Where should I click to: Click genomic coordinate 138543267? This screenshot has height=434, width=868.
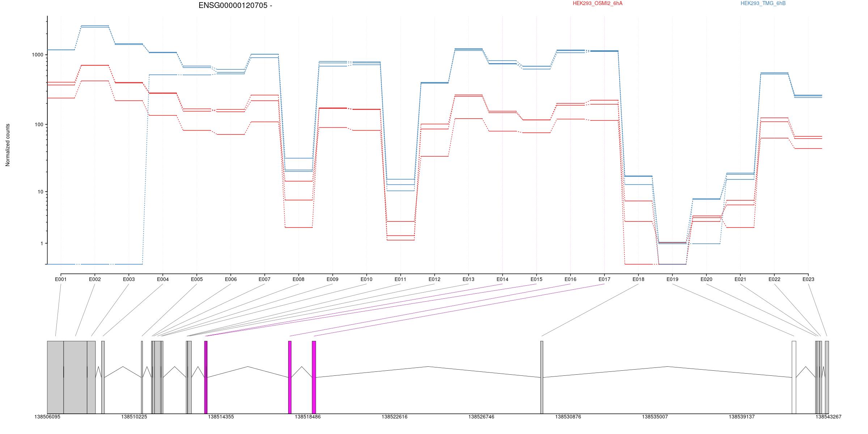point(829,417)
